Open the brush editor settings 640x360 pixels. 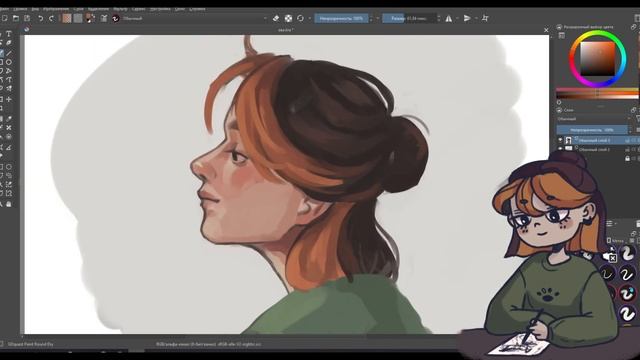(x=104, y=18)
